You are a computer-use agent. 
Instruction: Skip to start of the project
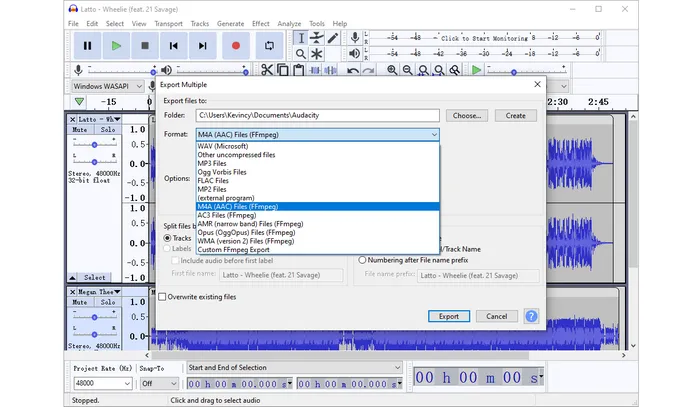tap(174, 46)
